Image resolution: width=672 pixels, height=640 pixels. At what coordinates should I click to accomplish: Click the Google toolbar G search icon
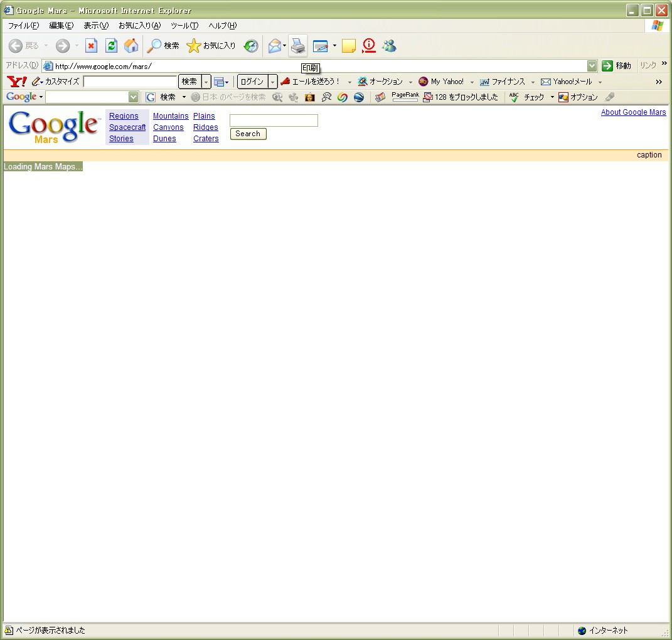coord(151,97)
